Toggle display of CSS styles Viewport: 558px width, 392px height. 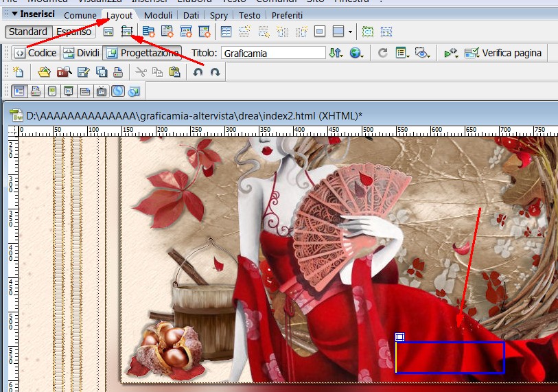(118, 91)
